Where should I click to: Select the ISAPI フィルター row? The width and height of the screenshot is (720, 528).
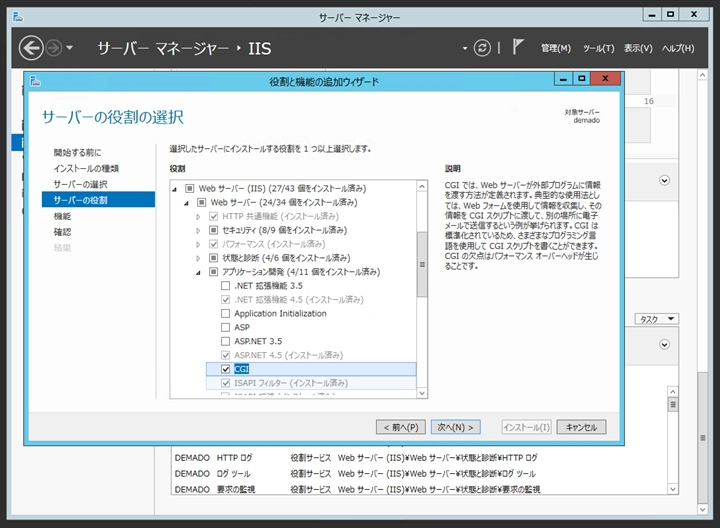pyautogui.click(x=311, y=383)
